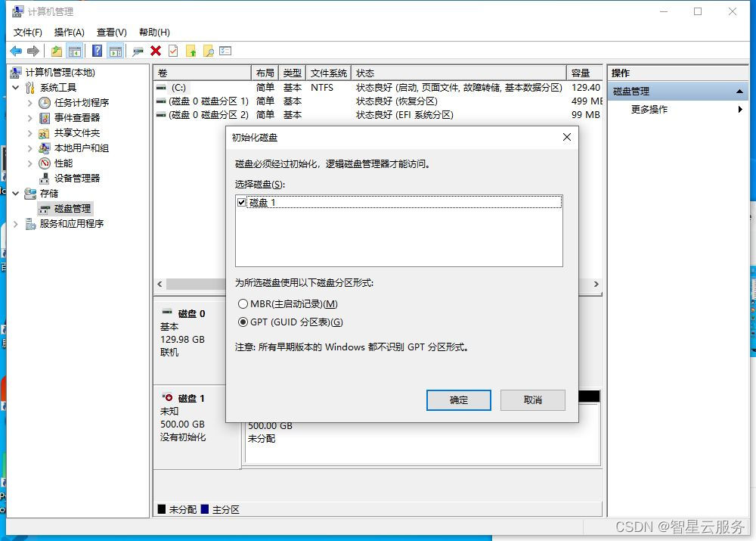This screenshot has height=541, width=756.
Task: Select 本地用户和组 in the tree
Action: (x=82, y=148)
